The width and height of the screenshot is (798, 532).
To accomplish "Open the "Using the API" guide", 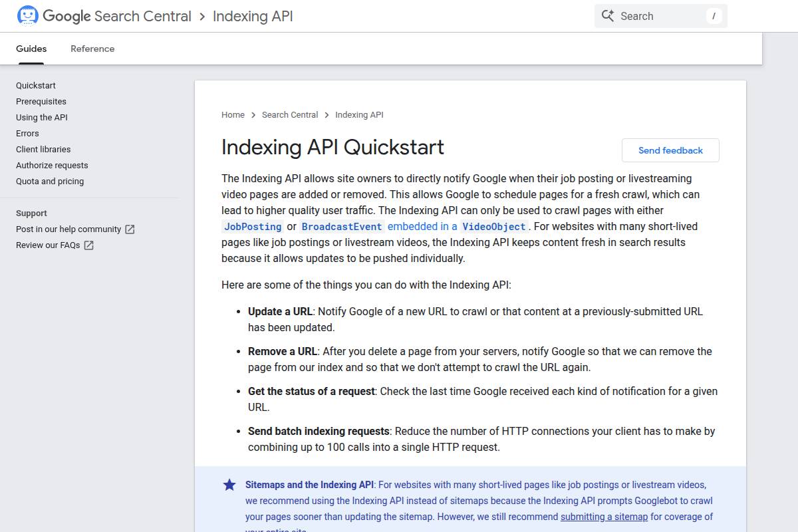I will (41, 117).
